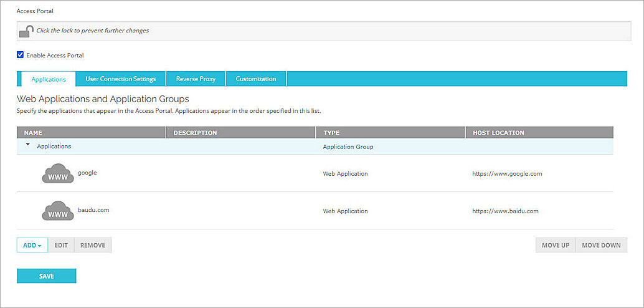Click the TYPE column header
The width and height of the screenshot is (644, 308).
390,133
